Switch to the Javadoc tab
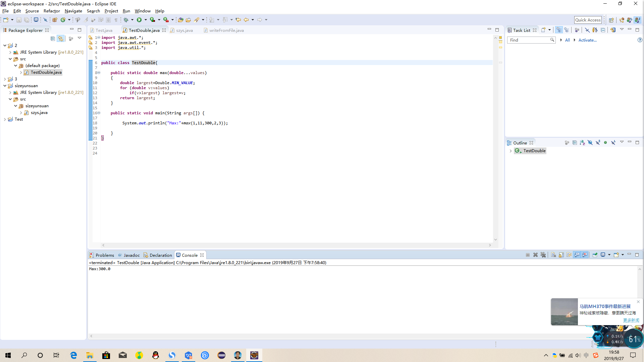Image resolution: width=644 pixels, height=362 pixels. pos(131,255)
